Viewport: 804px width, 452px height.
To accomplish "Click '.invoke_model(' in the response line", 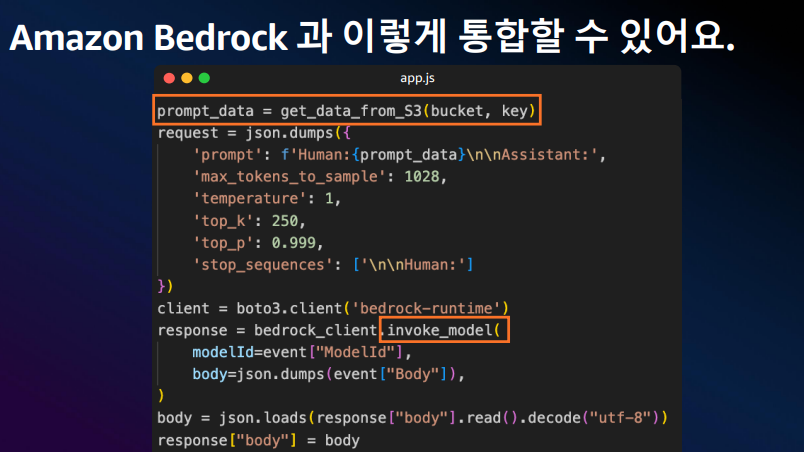I will click(x=444, y=330).
